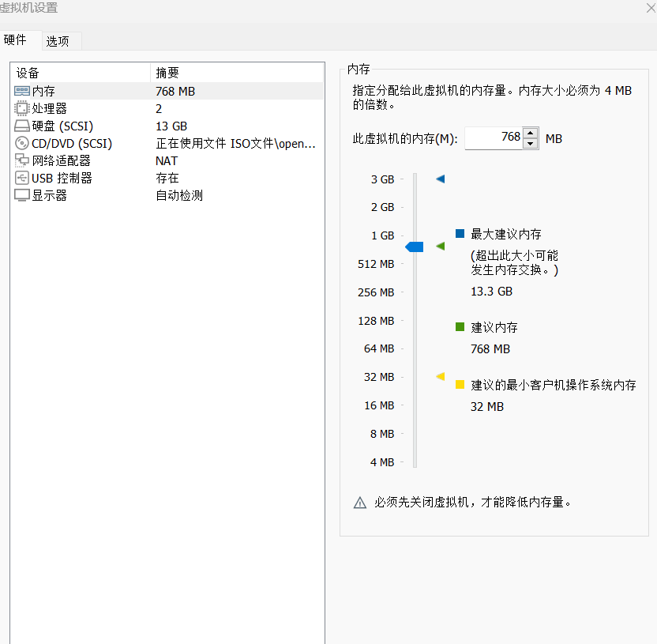Click the USB controller (USB 控制器) icon
The image size is (657, 644).
click(x=22, y=179)
